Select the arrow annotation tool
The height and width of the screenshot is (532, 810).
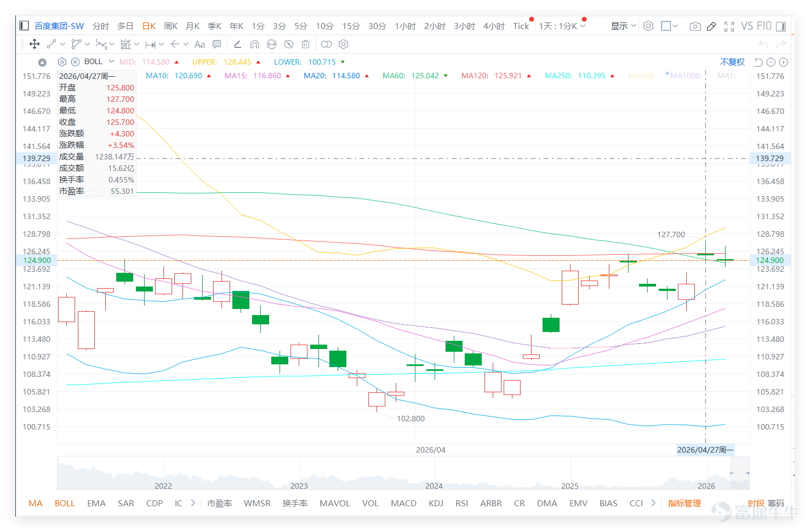tap(175, 44)
